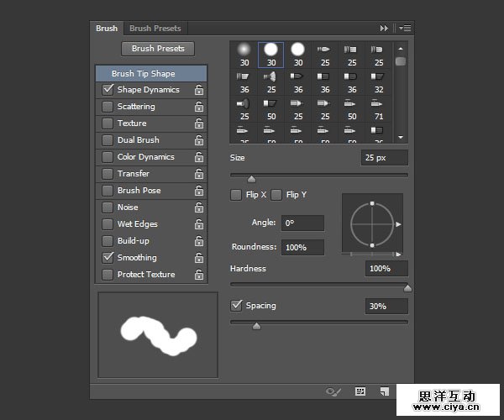The height and width of the screenshot is (420, 504).
Task: Click the lock icon beside Texture
Action: pyautogui.click(x=198, y=123)
